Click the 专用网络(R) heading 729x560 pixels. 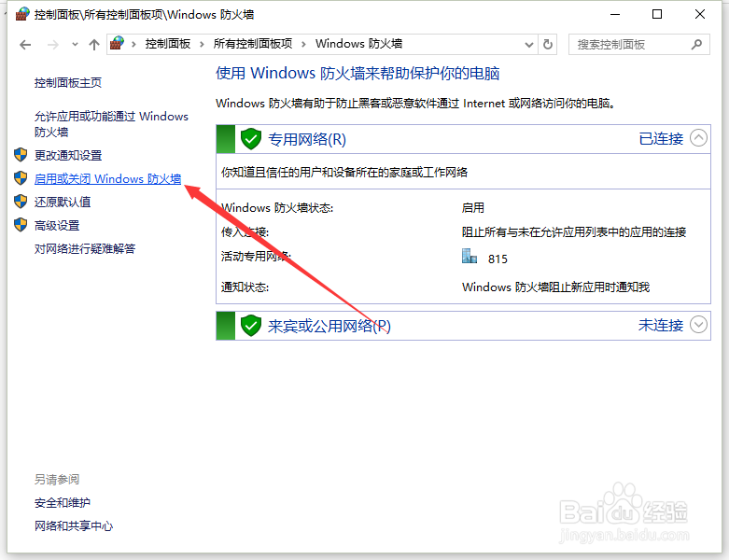[x=307, y=139]
